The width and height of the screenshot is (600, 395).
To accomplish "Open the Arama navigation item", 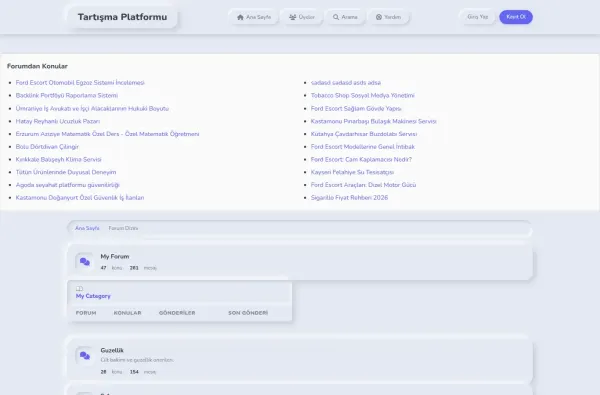I will point(345,17).
